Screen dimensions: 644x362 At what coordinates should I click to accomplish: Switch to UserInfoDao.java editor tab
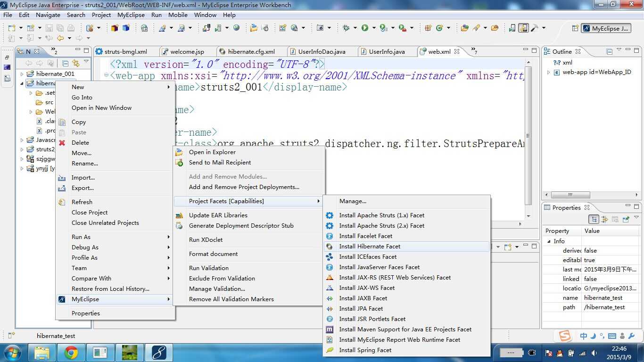point(322,52)
